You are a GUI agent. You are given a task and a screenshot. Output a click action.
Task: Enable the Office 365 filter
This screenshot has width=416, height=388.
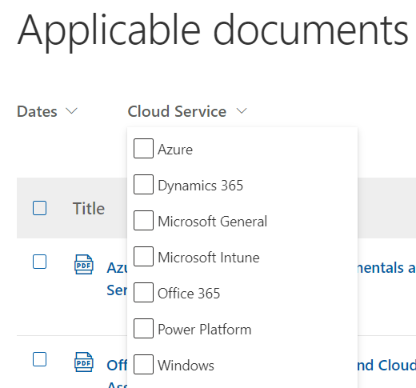coord(143,292)
